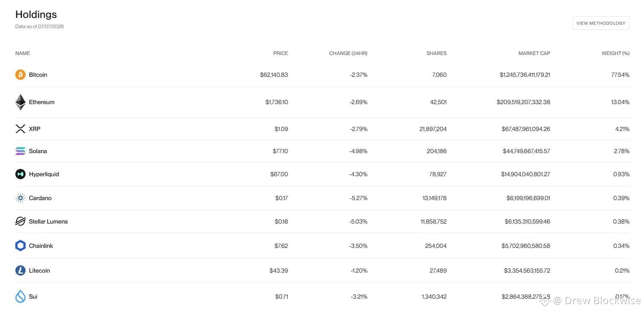Sort holdings by Weight (%) header
Viewport: 644px width, 311px height.
coord(615,53)
